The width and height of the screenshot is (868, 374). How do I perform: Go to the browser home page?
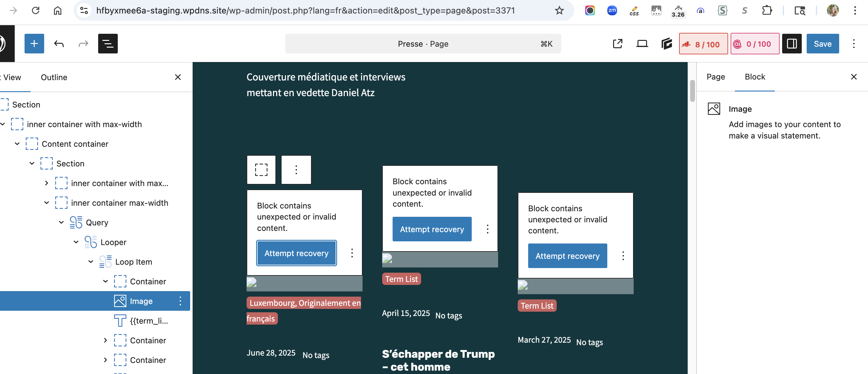[58, 10]
